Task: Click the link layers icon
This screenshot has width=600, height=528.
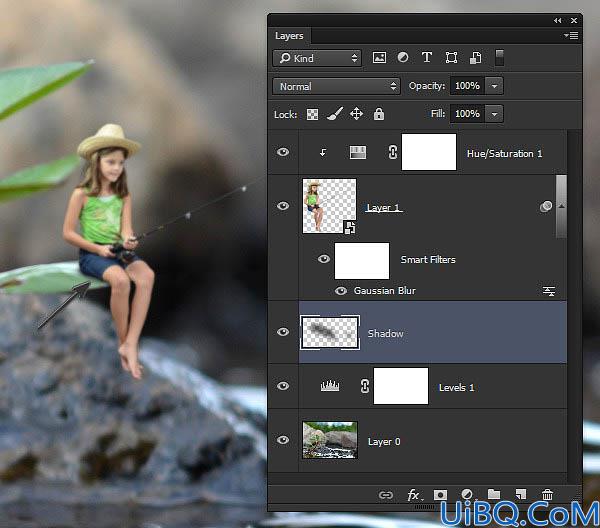Action: [386, 495]
